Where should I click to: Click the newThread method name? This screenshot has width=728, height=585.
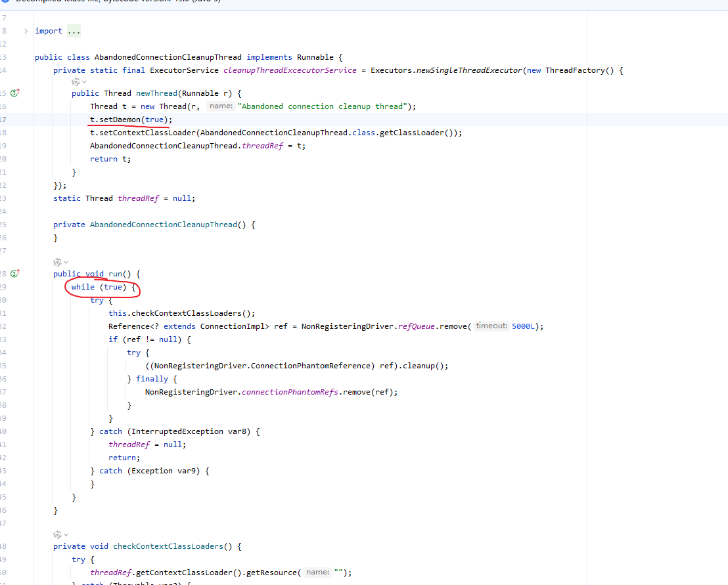coord(156,94)
